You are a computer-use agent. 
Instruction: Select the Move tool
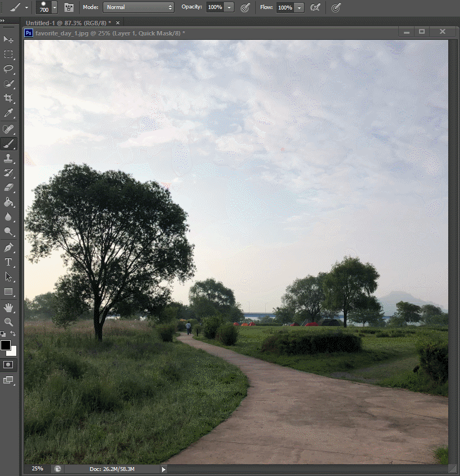pyautogui.click(x=8, y=39)
